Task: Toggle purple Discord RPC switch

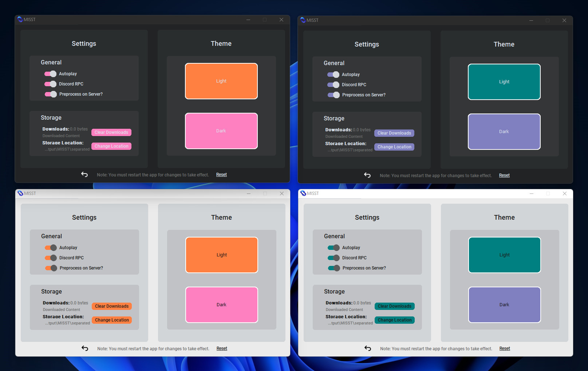Action: [334, 85]
